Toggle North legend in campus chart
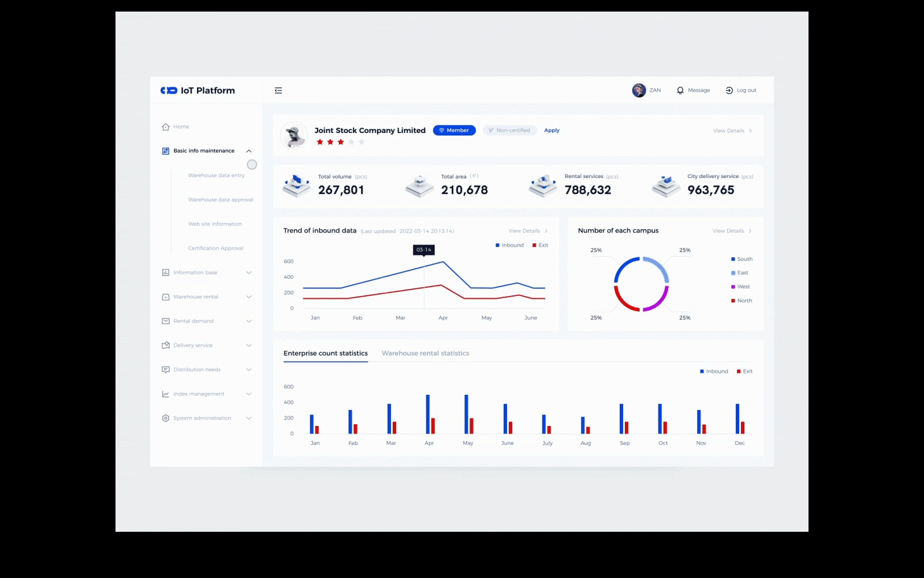This screenshot has height=578, width=924. [742, 301]
